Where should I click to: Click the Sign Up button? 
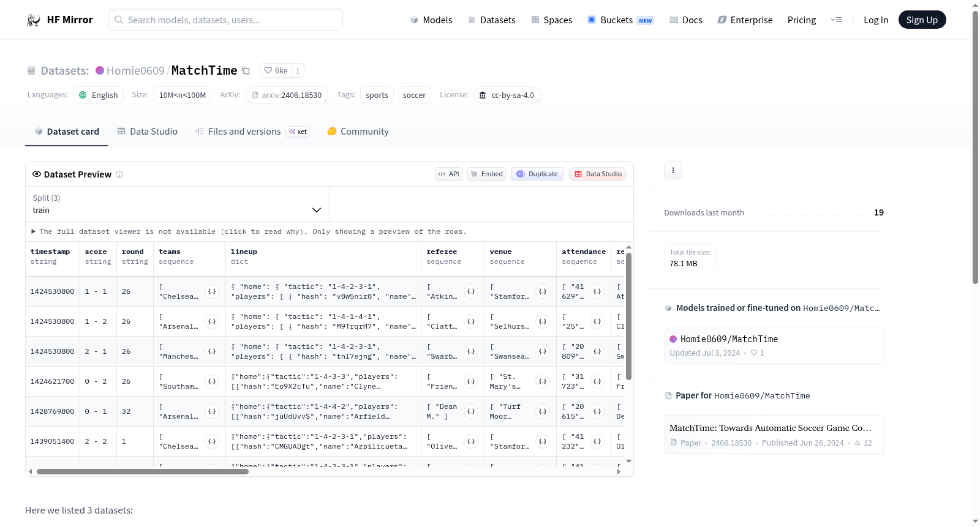click(922, 20)
